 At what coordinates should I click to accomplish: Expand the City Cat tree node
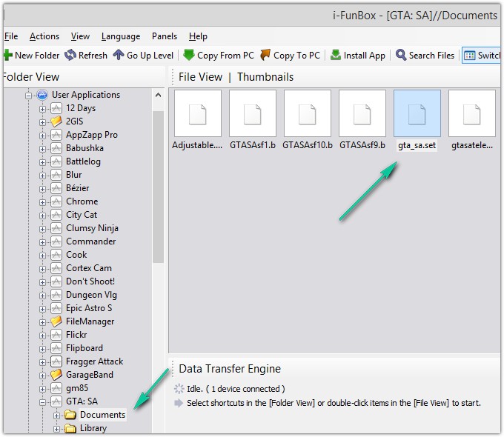coord(42,216)
